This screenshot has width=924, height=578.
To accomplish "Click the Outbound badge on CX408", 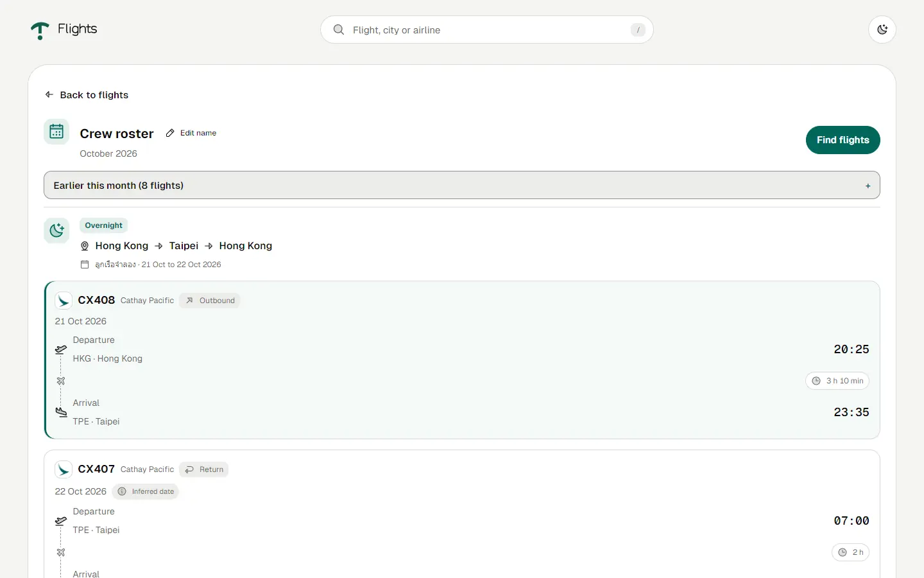I will coord(210,301).
